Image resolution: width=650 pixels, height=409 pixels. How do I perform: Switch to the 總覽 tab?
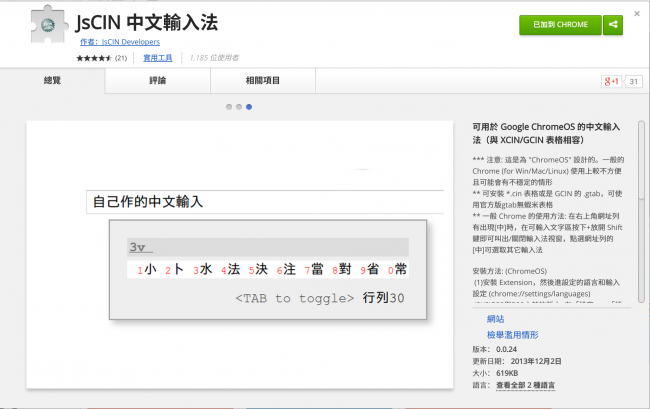click(52, 80)
